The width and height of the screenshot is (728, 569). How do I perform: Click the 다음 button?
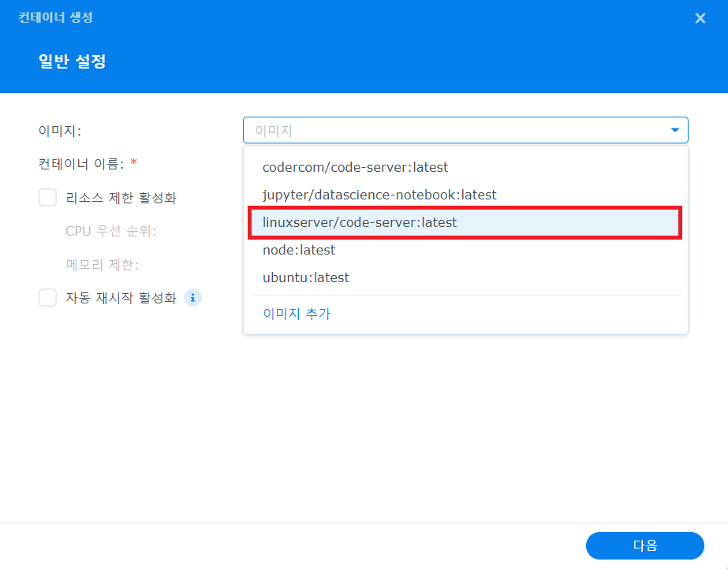645,545
